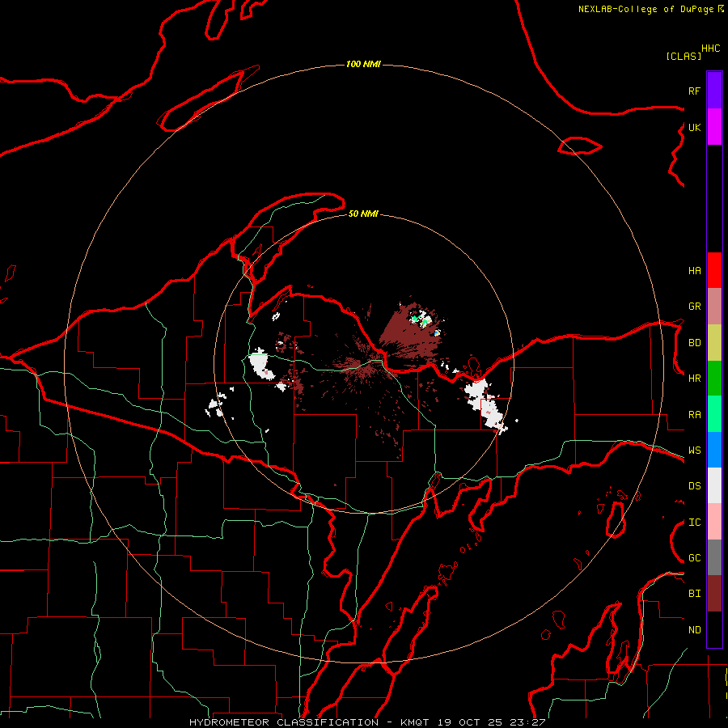The height and width of the screenshot is (728, 728).
Task: Pick the HR green legend swatch
Action: [714, 379]
